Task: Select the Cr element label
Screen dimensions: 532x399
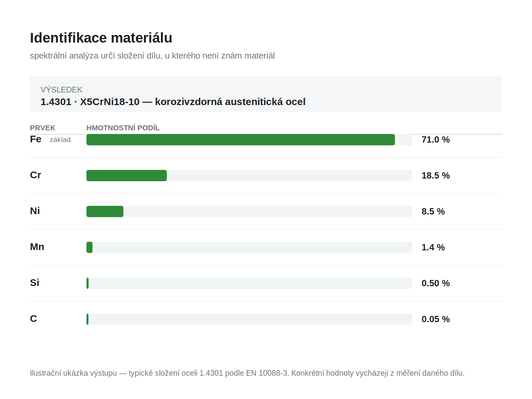Action: 36,175
